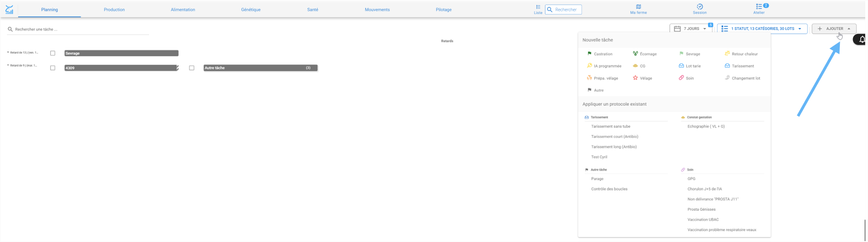Image resolution: width=868 pixels, height=242 pixels.
Task: Click the Tarissement protocol header icon
Action: [587, 117]
